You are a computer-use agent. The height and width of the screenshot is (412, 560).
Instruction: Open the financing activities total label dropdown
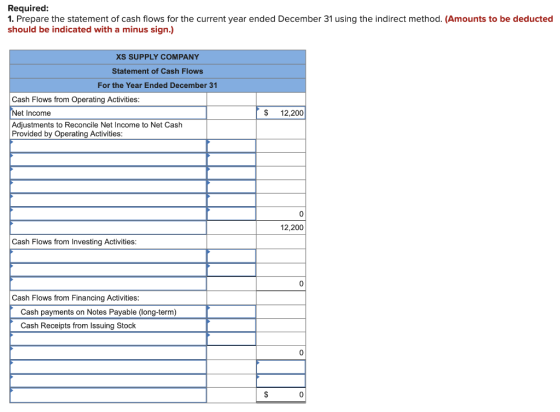[x=108, y=353]
